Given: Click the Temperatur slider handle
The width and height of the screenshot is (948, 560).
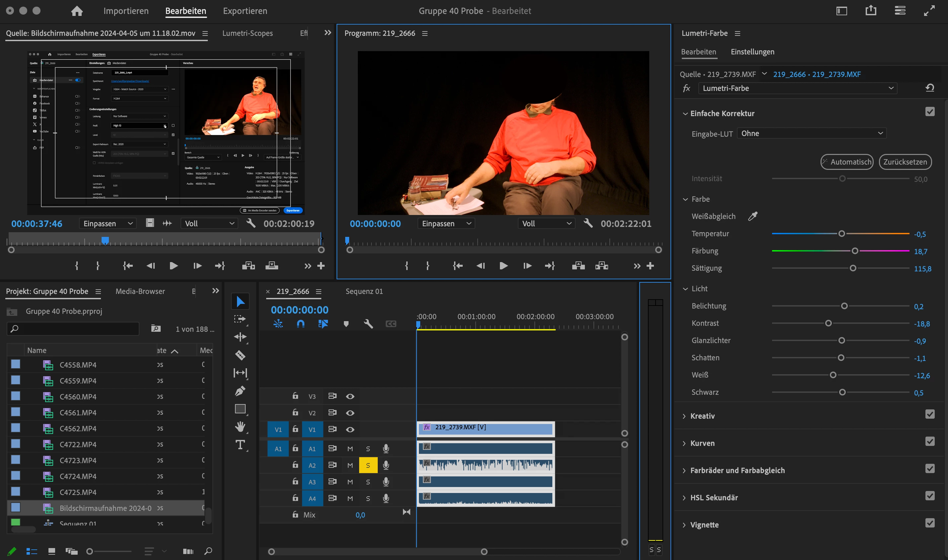Looking at the screenshot, I should 841,234.
